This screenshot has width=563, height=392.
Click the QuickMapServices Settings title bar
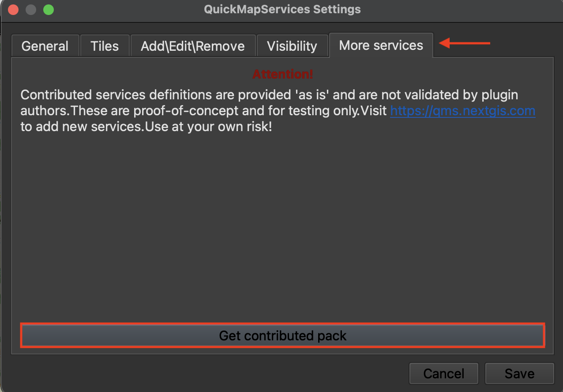[x=282, y=9]
